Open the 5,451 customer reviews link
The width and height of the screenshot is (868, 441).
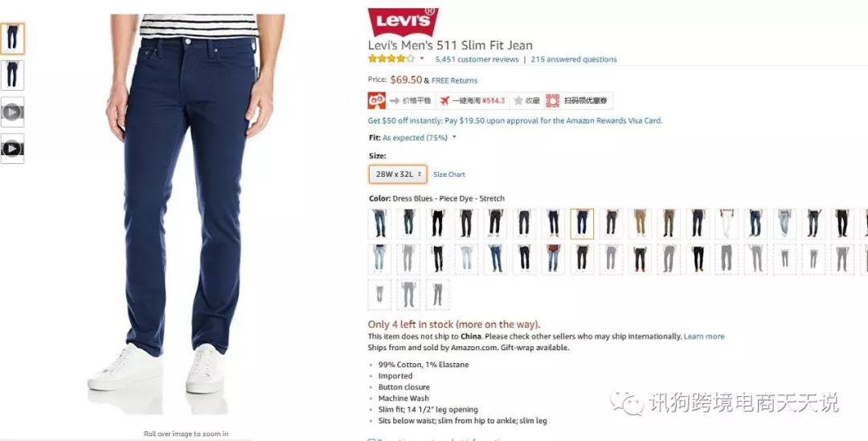(x=477, y=59)
